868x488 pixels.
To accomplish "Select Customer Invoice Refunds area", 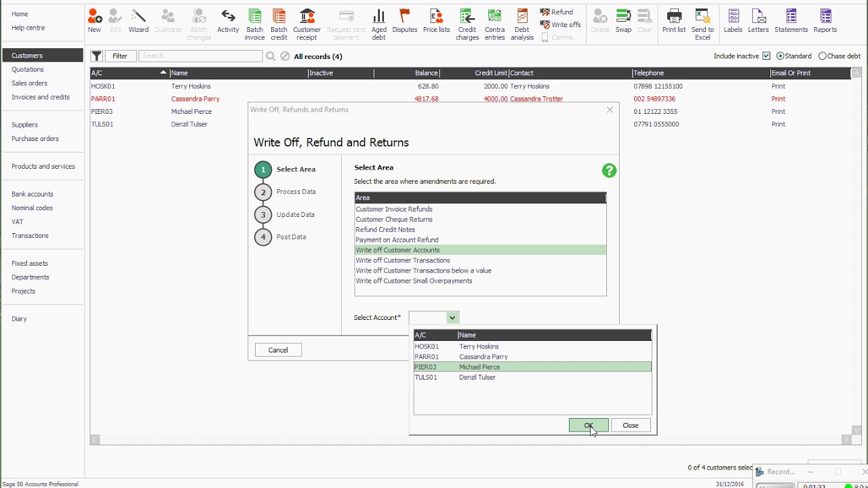I will click(x=480, y=209).
